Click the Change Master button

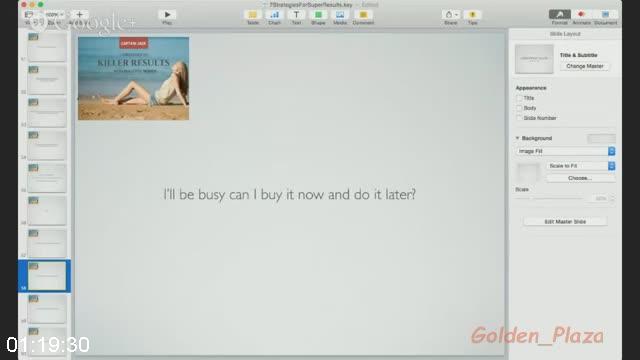[584, 66]
